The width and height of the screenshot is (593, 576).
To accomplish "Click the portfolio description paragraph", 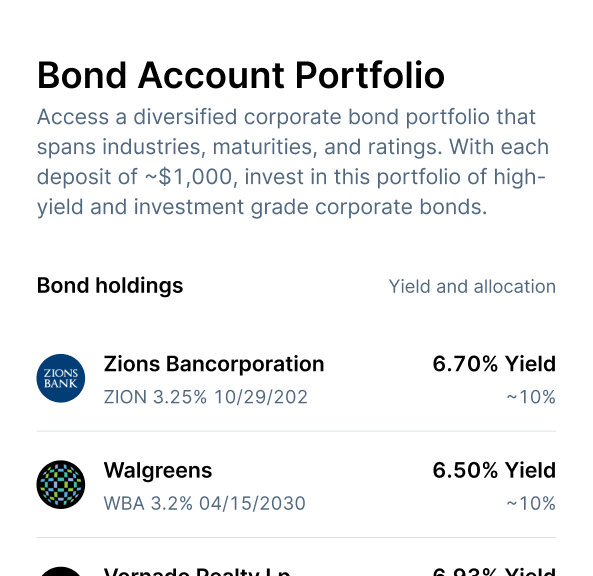I will point(293,162).
